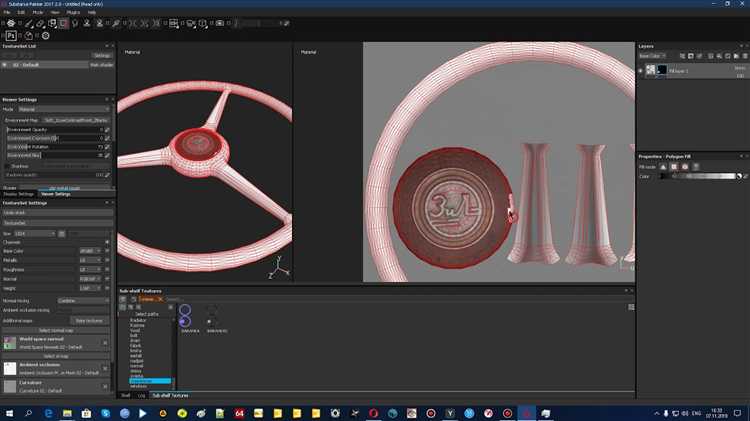The height and width of the screenshot is (421, 750).
Task: Edit Environment Rotation value with pencil icon
Action: click(107, 147)
